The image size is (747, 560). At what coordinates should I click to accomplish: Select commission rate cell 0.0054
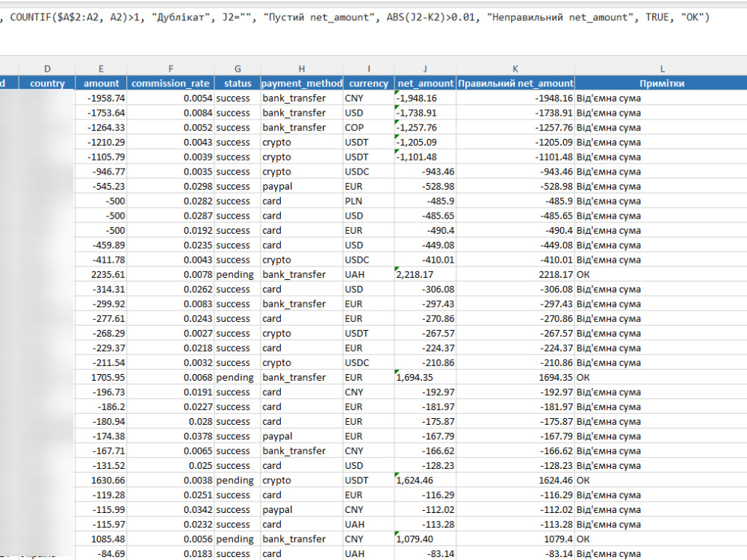click(x=170, y=98)
